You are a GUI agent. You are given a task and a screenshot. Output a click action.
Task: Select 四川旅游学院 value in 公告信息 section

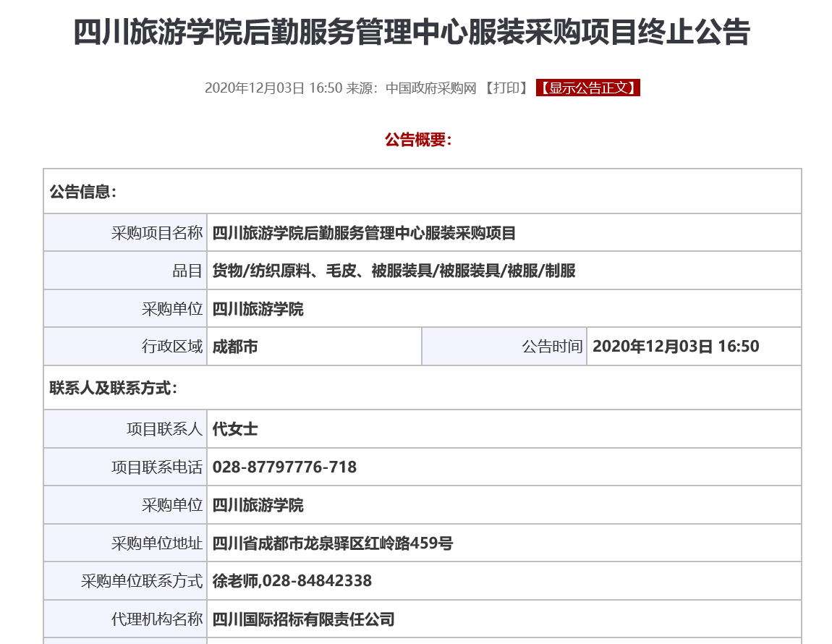[258, 309]
